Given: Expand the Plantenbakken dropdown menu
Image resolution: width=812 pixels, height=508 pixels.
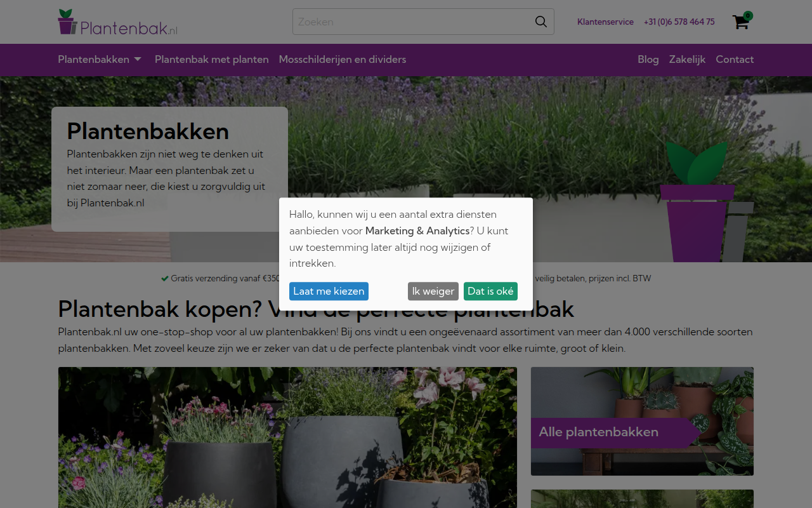Looking at the screenshot, I should 100,59.
